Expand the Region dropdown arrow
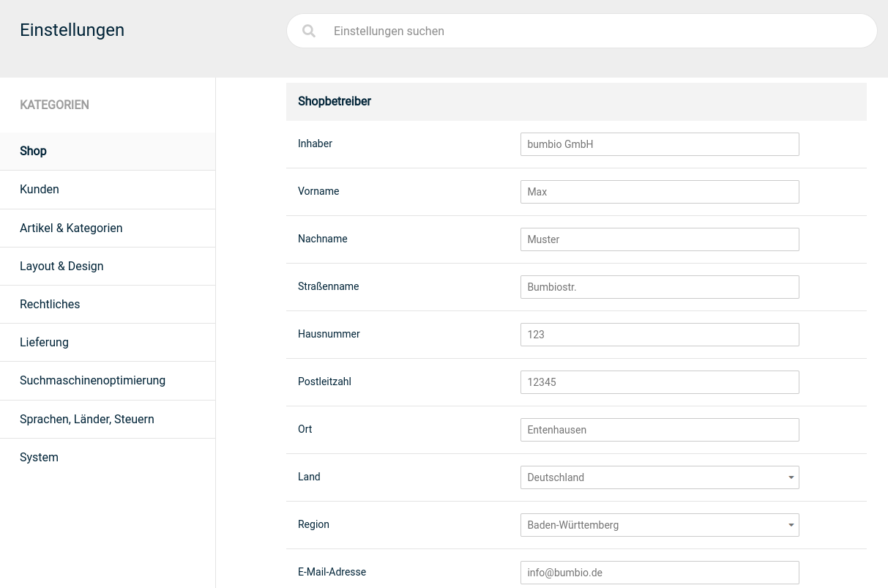This screenshot has width=888, height=588. [x=791, y=525]
